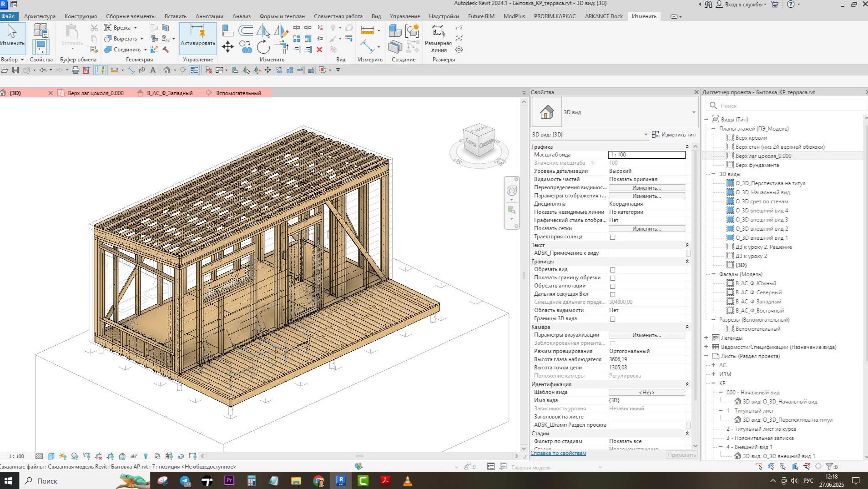Enable the Траектория солнца checkbox

click(x=613, y=237)
